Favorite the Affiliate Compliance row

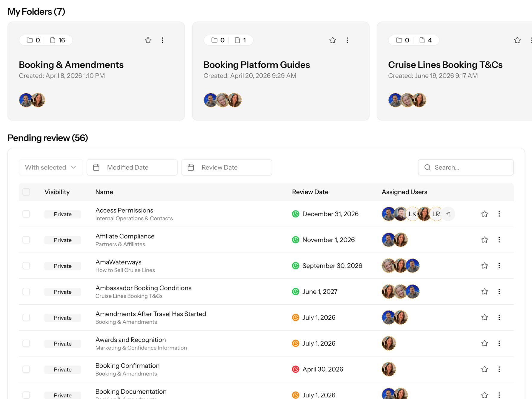(484, 240)
